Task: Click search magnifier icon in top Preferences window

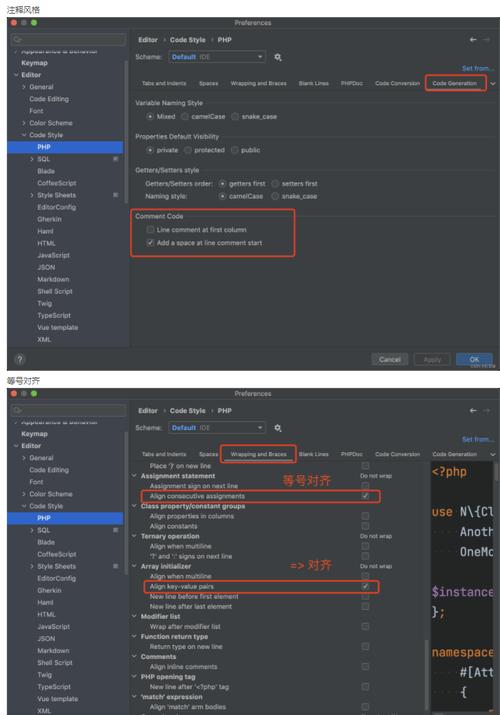Action: 17,40
